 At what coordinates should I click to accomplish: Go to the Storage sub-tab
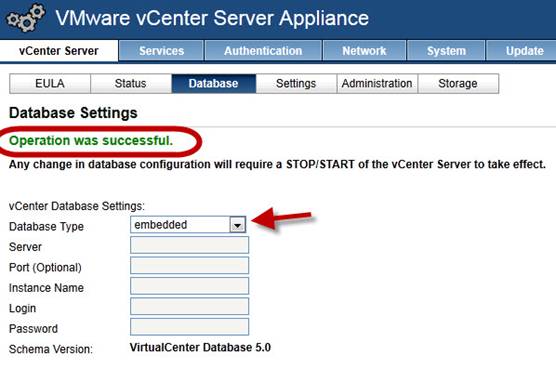(458, 84)
